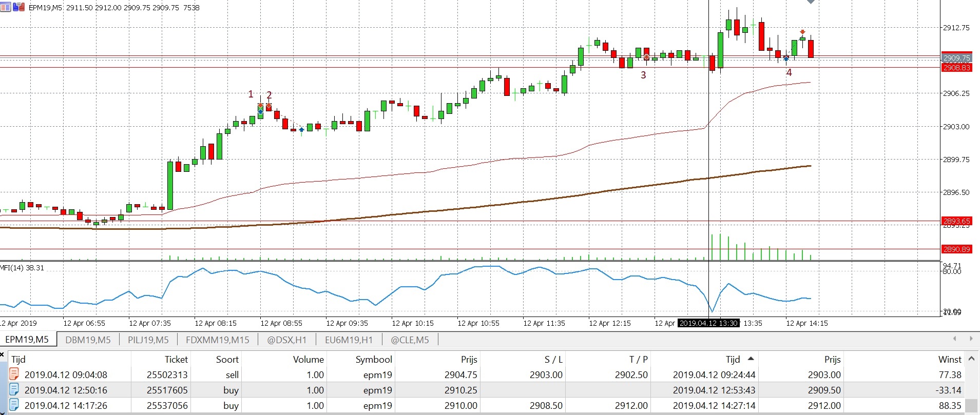
Task: Click the trade table scroll-up arrow
Action: 971,359
